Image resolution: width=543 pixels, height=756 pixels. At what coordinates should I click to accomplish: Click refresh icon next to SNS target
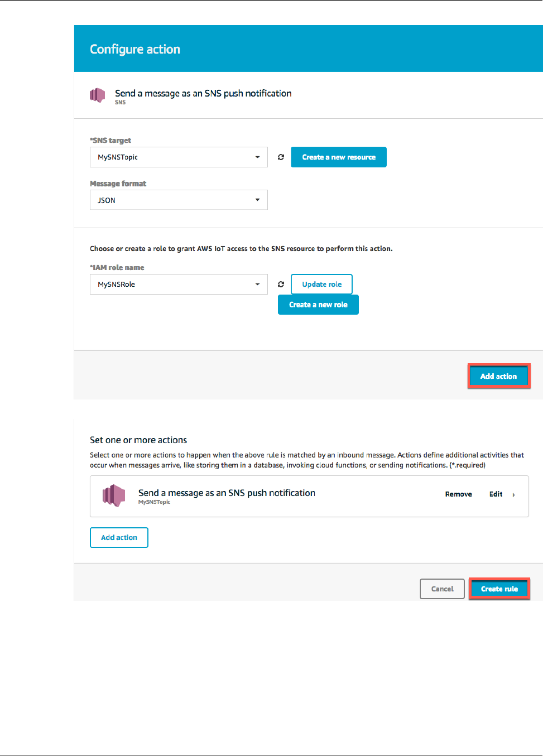coord(281,157)
